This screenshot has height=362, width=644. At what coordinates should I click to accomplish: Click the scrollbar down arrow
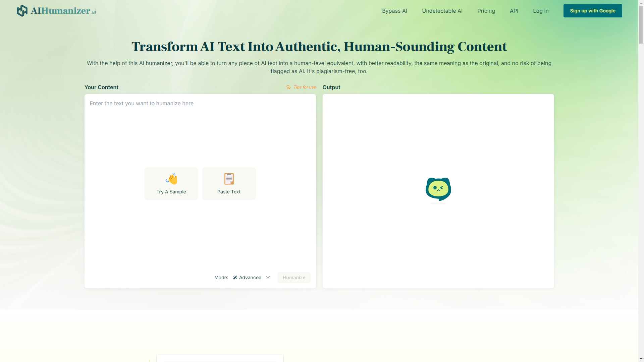[x=641, y=359]
